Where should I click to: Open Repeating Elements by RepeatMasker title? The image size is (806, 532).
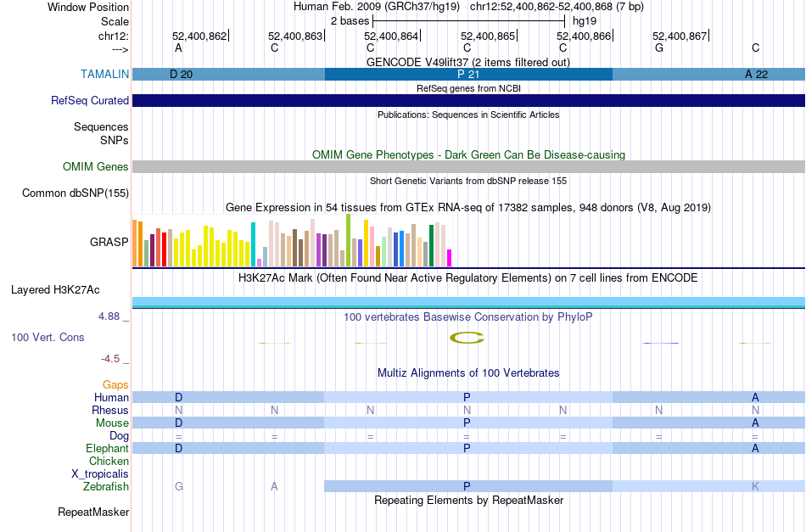click(468, 500)
